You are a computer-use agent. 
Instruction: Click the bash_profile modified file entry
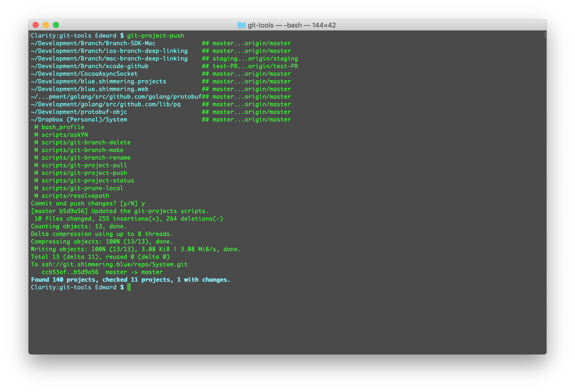(63, 127)
